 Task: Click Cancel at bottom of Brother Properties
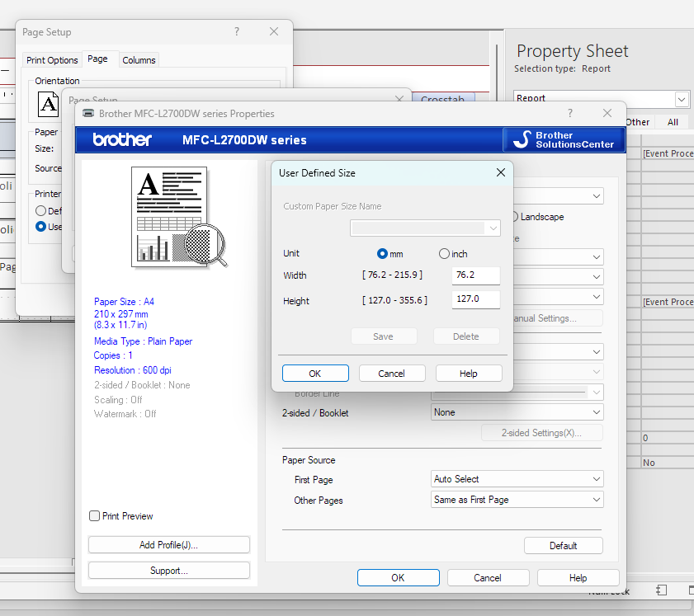pyautogui.click(x=488, y=577)
